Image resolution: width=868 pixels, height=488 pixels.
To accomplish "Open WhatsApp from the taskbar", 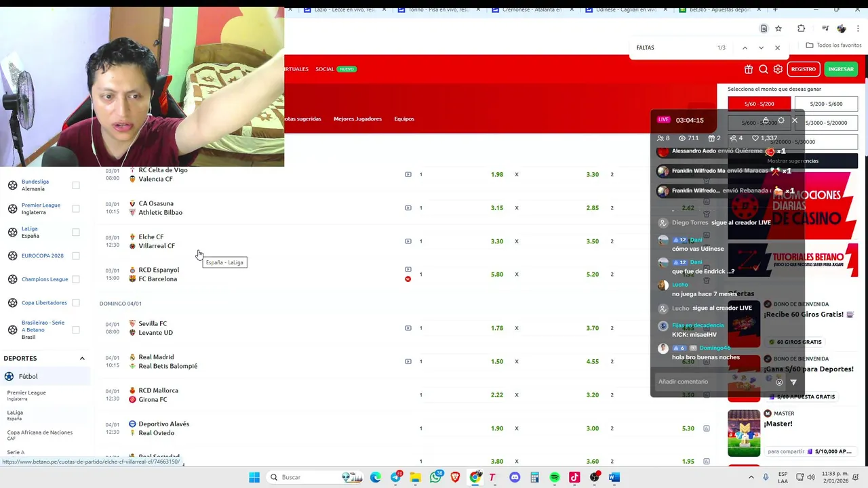I will [435, 477].
